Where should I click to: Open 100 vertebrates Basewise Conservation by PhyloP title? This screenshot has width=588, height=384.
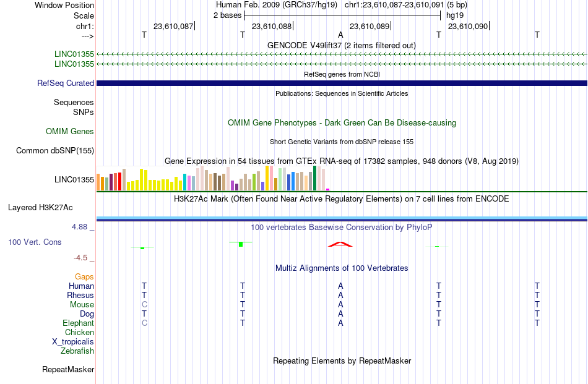click(x=341, y=227)
